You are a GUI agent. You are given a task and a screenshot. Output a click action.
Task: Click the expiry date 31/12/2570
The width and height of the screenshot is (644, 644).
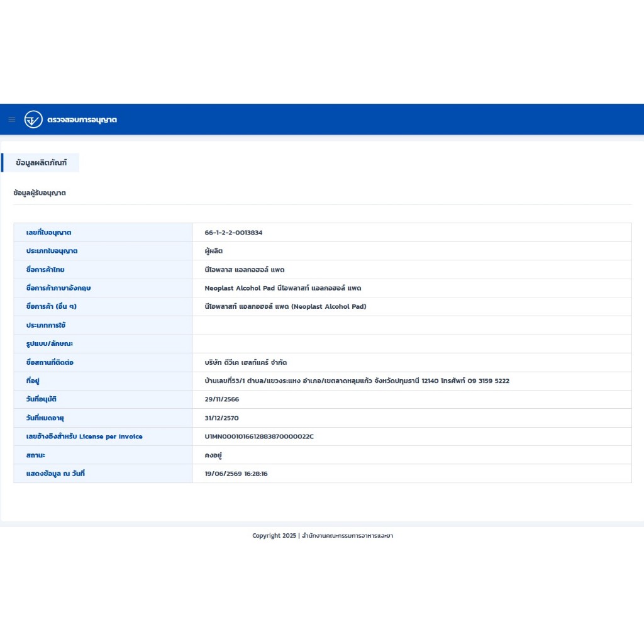click(x=222, y=418)
